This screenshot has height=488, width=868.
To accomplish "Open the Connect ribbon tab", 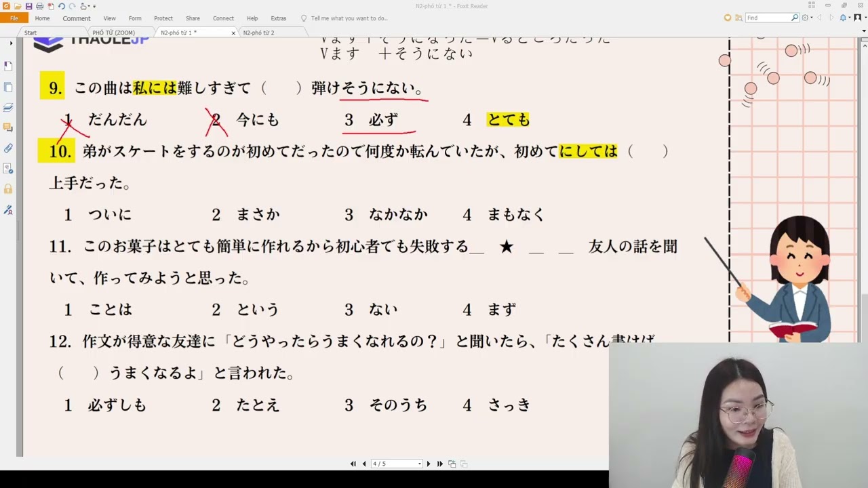I will (223, 18).
